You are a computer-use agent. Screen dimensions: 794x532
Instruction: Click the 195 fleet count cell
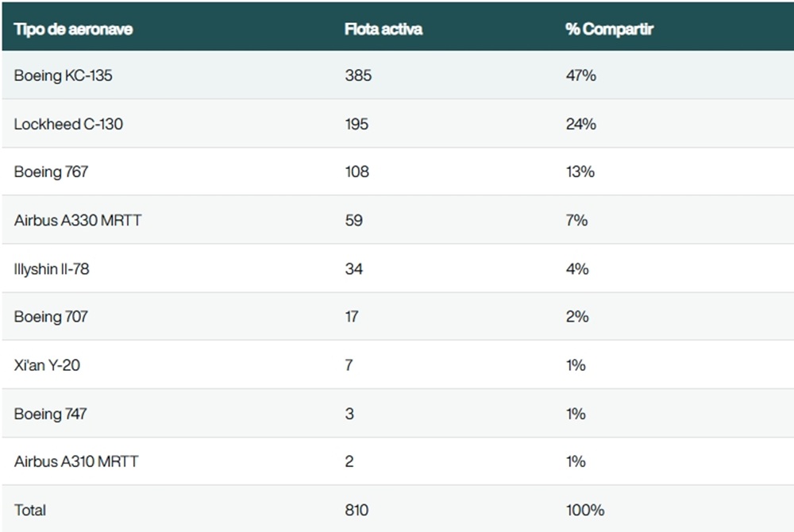point(357,124)
